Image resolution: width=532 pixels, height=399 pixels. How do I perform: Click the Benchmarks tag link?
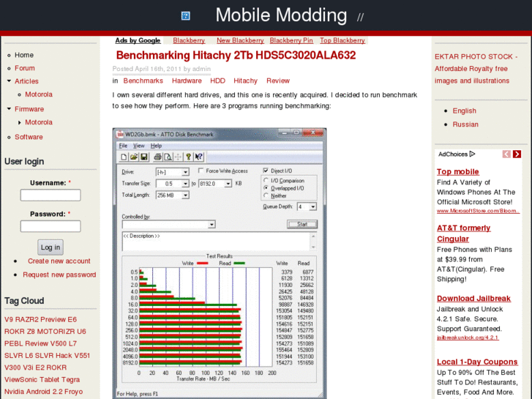(143, 81)
